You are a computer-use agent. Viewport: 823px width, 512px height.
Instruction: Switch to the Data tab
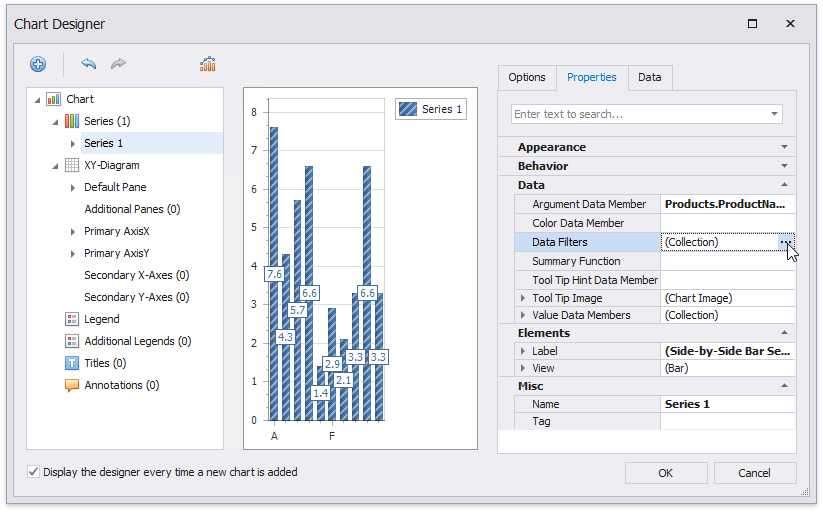click(649, 77)
